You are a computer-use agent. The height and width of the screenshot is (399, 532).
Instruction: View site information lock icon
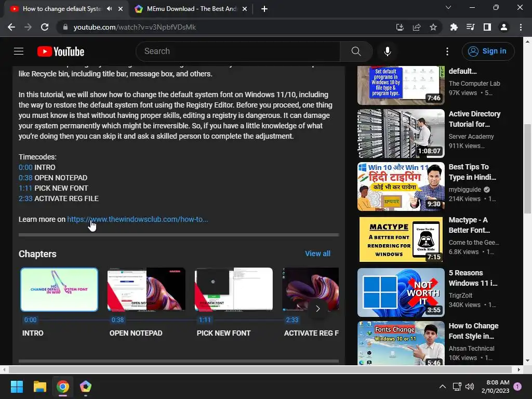[65, 27]
